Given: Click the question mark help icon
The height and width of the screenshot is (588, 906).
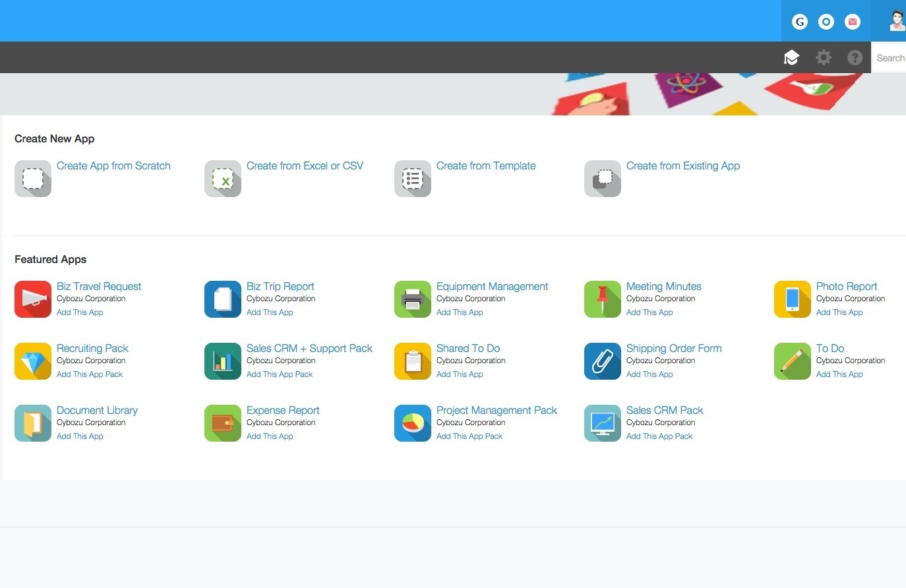Looking at the screenshot, I should pos(855,58).
